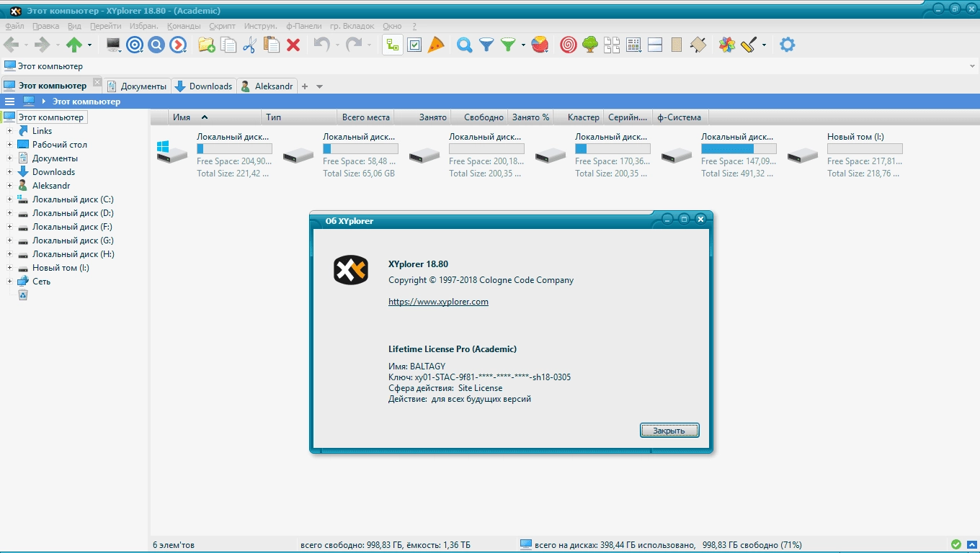This screenshot has height=553, width=980.
Task: Select Новый том (I:) drive in list
Action: click(x=845, y=155)
